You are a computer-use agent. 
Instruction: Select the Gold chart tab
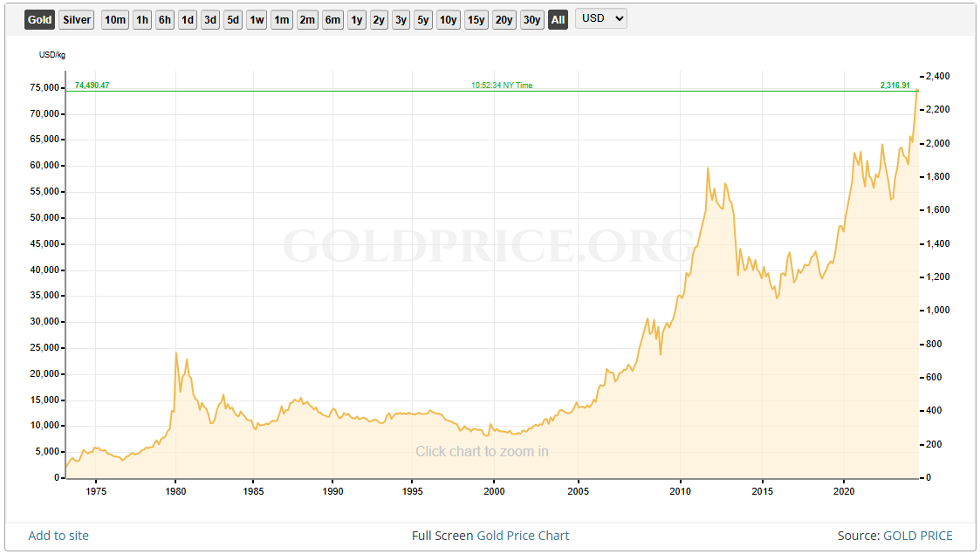click(x=38, y=18)
